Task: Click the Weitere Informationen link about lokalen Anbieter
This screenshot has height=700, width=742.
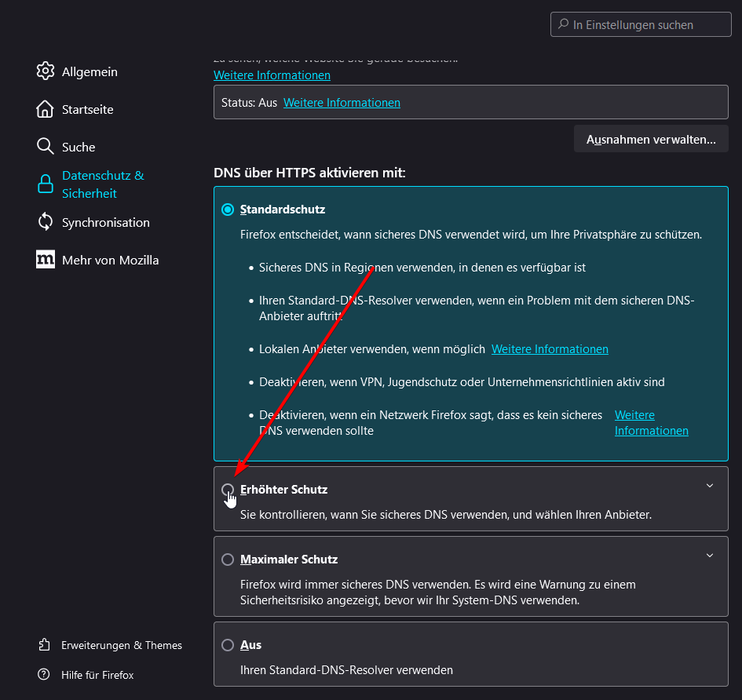Action: pos(550,348)
